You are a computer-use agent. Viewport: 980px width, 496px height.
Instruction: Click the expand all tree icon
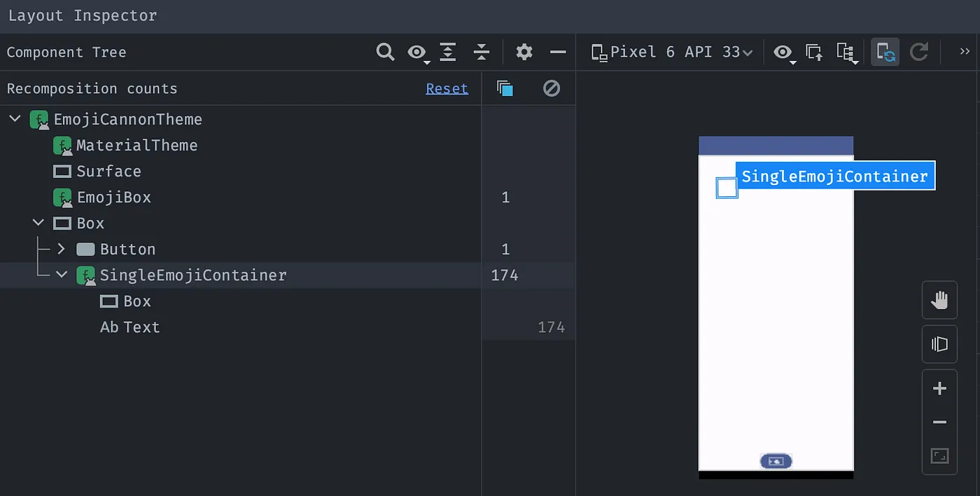(448, 52)
